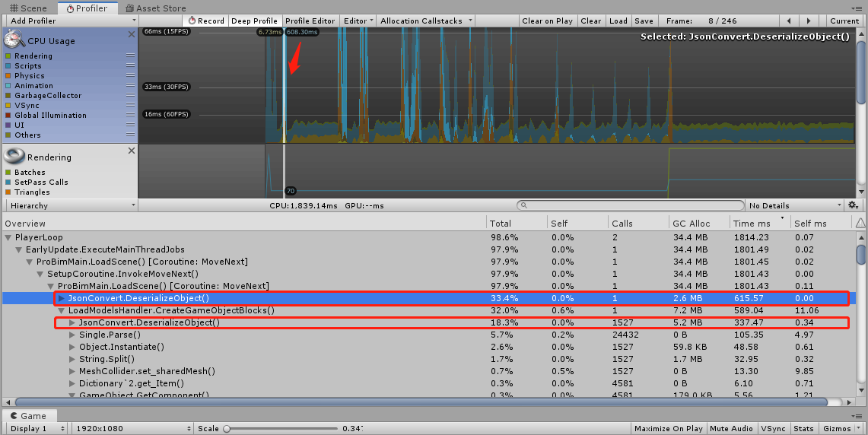Select the Profiler tab
The width and height of the screenshot is (868, 435).
pyautogui.click(x=87, y=8)
